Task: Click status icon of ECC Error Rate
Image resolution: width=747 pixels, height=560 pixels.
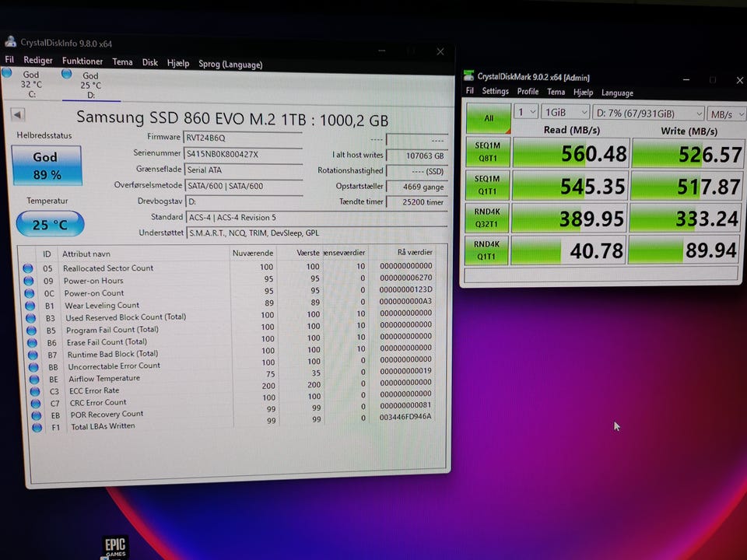Action: [x=35, y=391]
